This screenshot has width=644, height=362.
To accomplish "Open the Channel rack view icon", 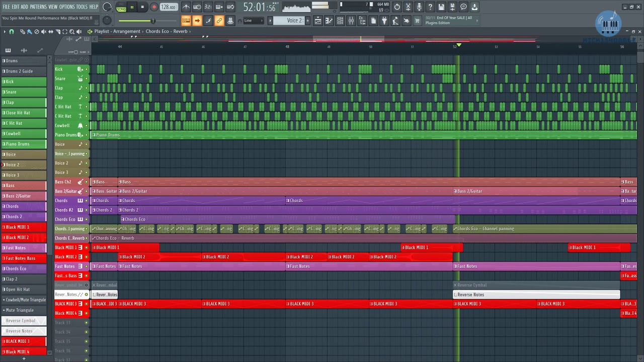I will (340, 21).
